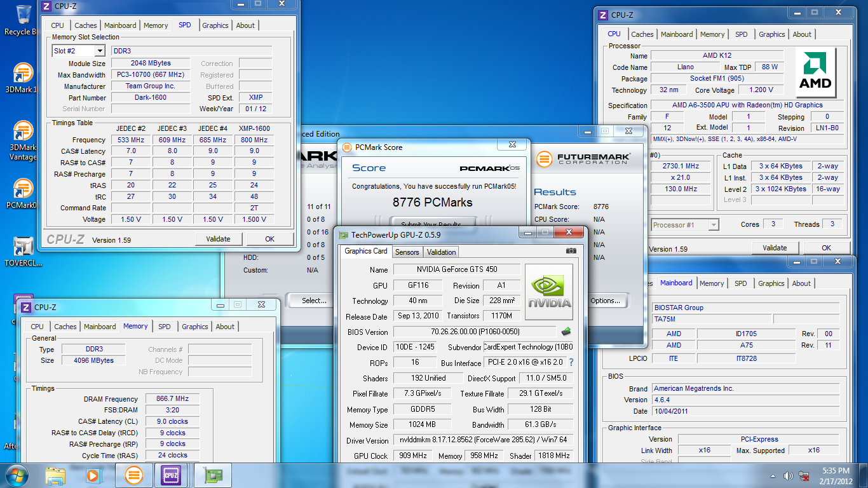Click the Manufacturer value Team Group Inc.

(151, 86)
